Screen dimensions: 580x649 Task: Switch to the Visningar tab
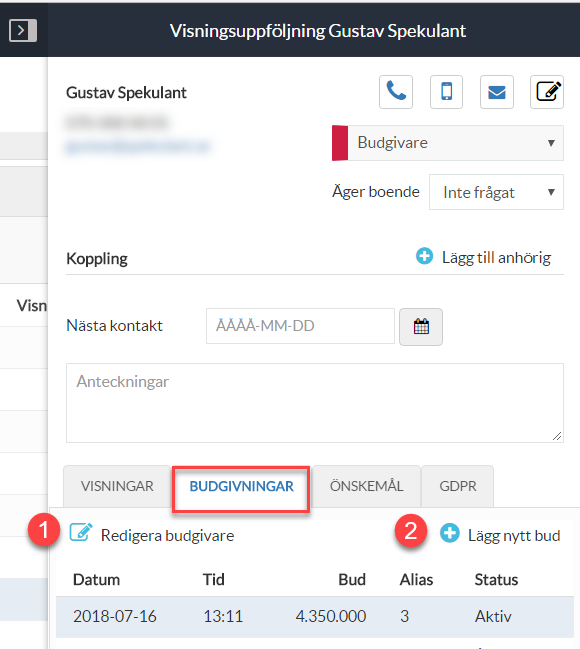click(x=117, y=486)
